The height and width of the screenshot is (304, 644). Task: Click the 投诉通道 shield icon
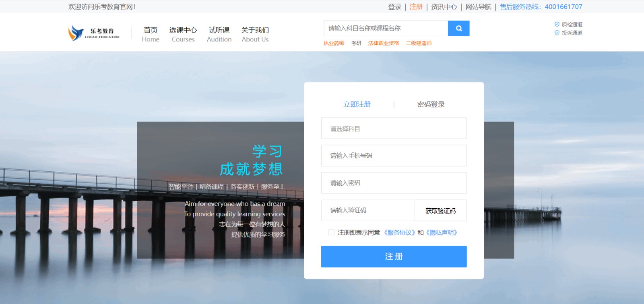(x=557, y=33)
